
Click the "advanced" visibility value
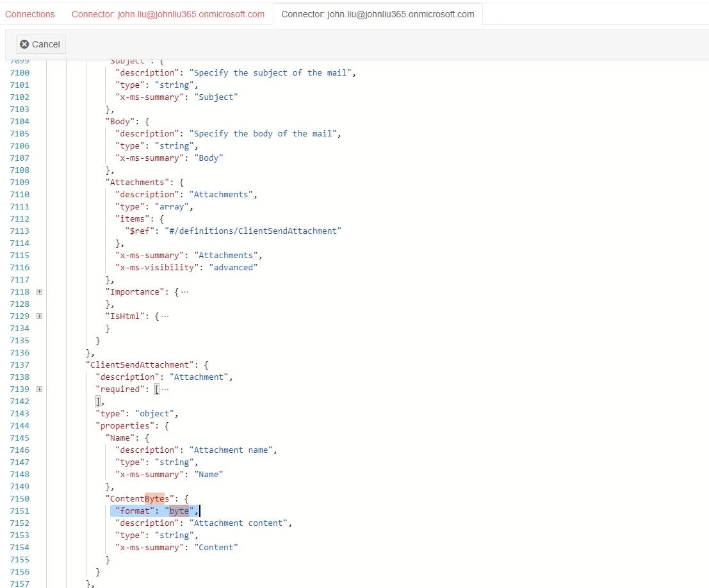[x=233, y=267]
